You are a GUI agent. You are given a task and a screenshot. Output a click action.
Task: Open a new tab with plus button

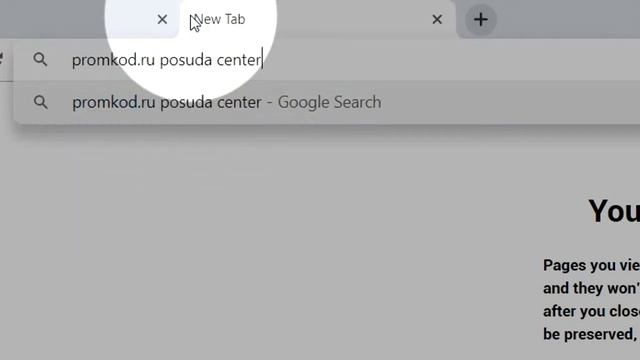[x=481, y=19]
